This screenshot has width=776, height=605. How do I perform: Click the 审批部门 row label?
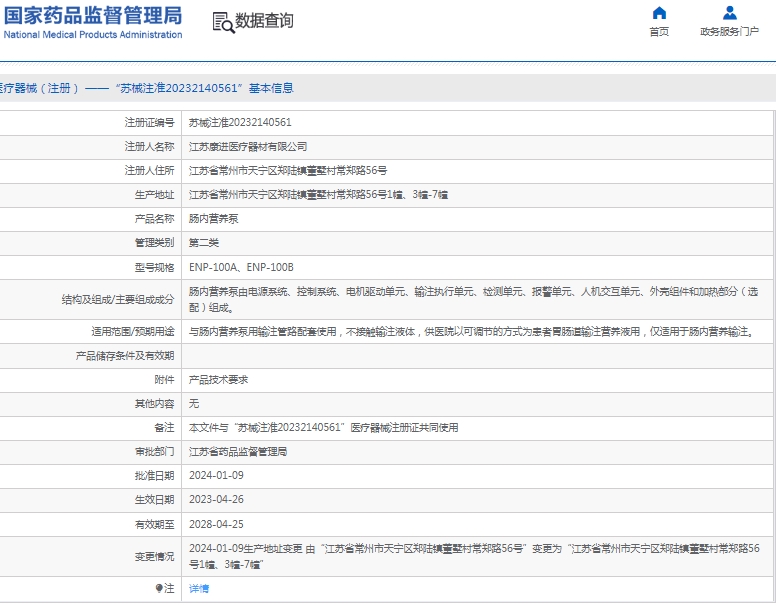pyautogui.click(x=154, y=452)
